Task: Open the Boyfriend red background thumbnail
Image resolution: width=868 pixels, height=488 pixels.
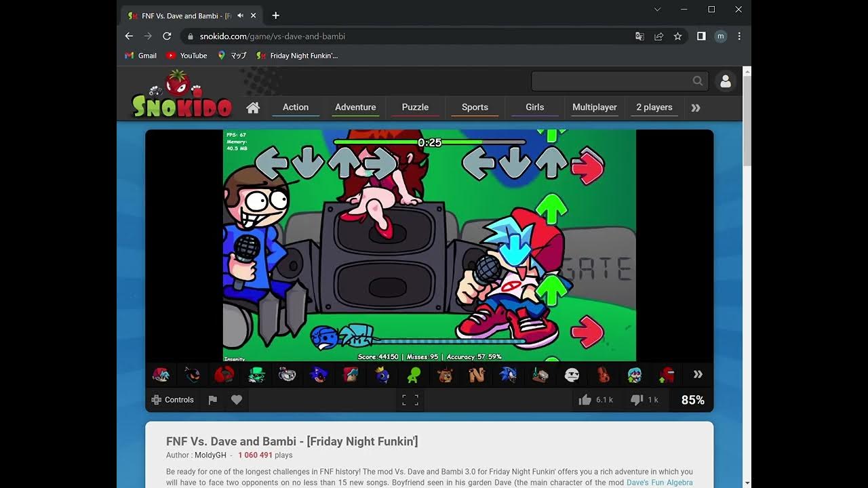Action: pyautogui.click(x=351, y=374)
